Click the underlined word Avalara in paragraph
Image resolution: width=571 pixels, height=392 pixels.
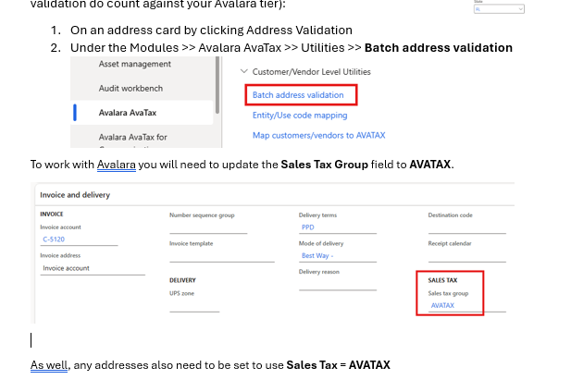(x=117, y=165)
